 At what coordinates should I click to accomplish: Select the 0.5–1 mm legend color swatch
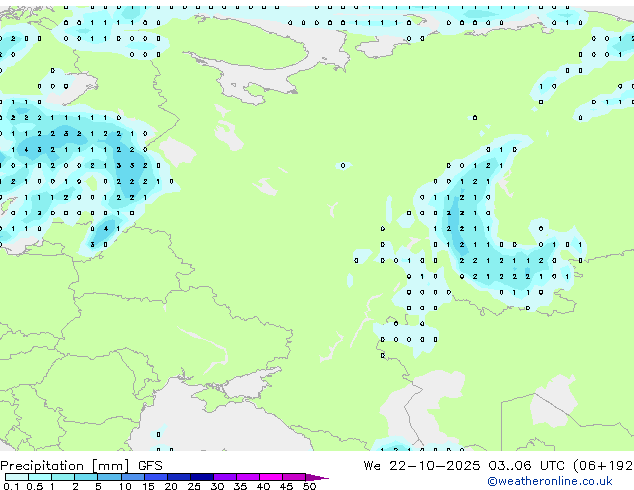tap(40, 477)
